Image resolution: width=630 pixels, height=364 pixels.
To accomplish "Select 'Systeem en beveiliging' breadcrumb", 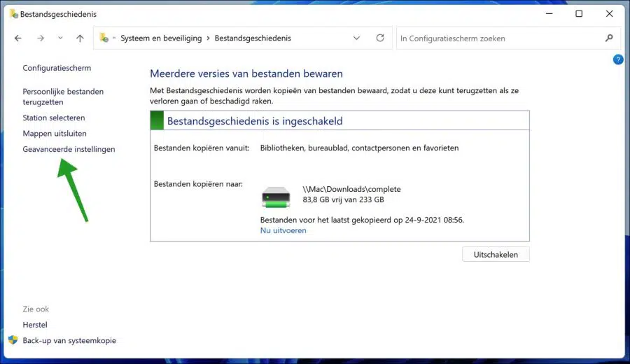I will (161, 38).
